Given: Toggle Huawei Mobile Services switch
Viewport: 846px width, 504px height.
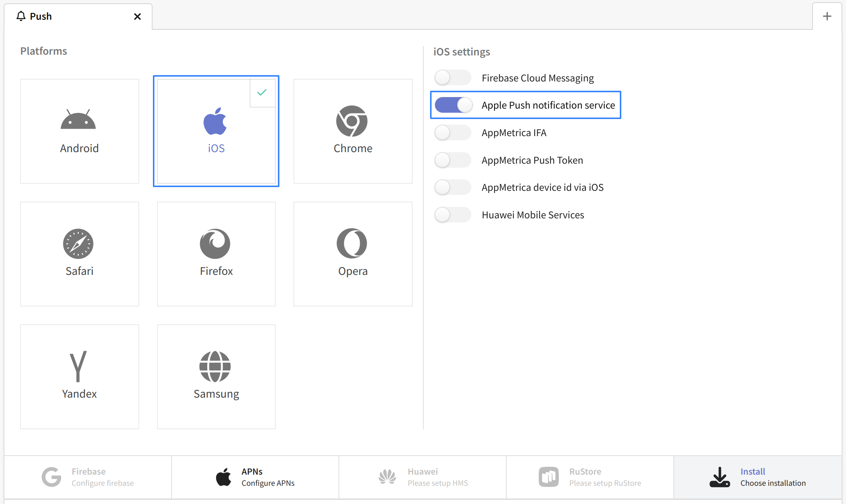Looking at the screenshot, I should (453, 215).
